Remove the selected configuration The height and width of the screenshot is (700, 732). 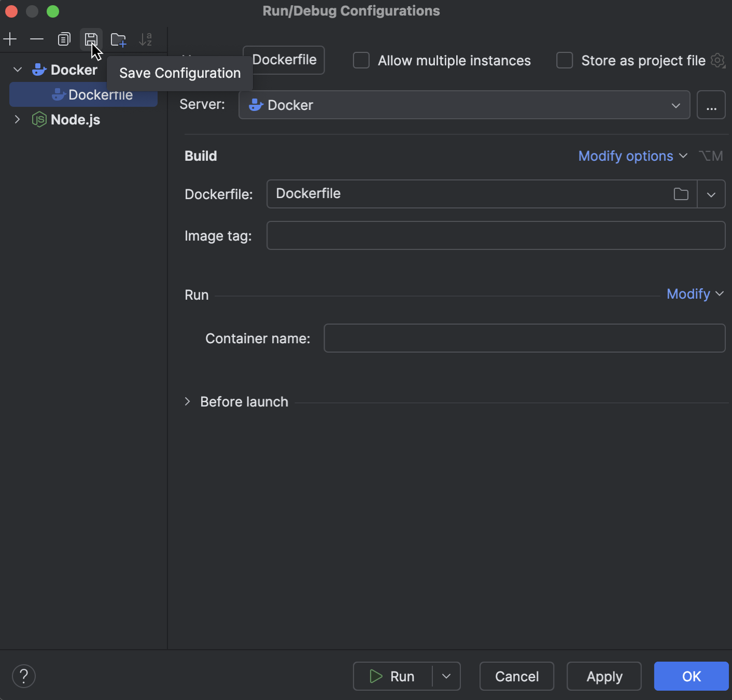36,39
